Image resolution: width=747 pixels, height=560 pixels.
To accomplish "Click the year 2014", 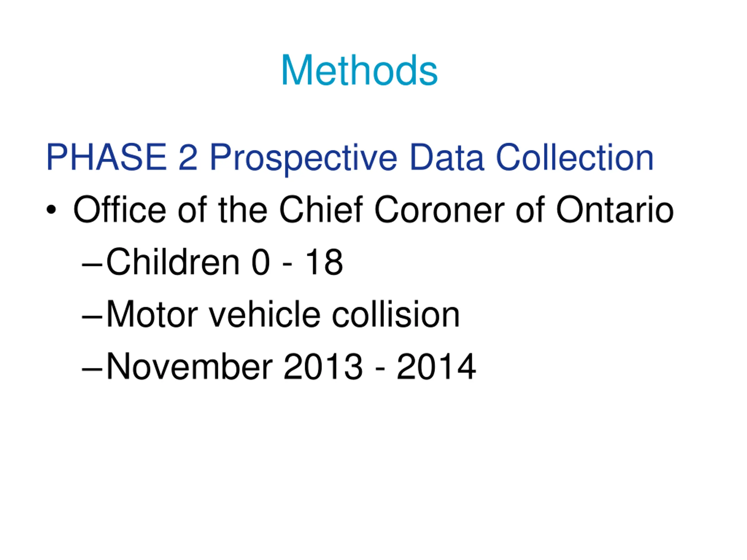I will 436,367.
